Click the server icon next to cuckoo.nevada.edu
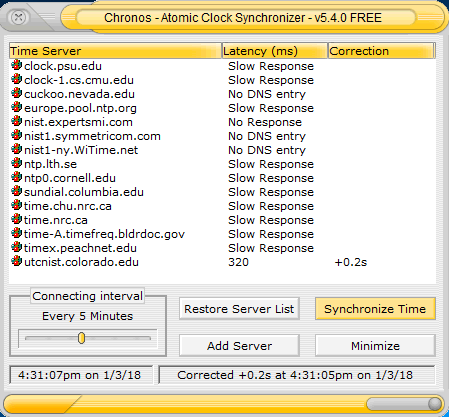The image size is (449, 417). click(x=16, y=93)
